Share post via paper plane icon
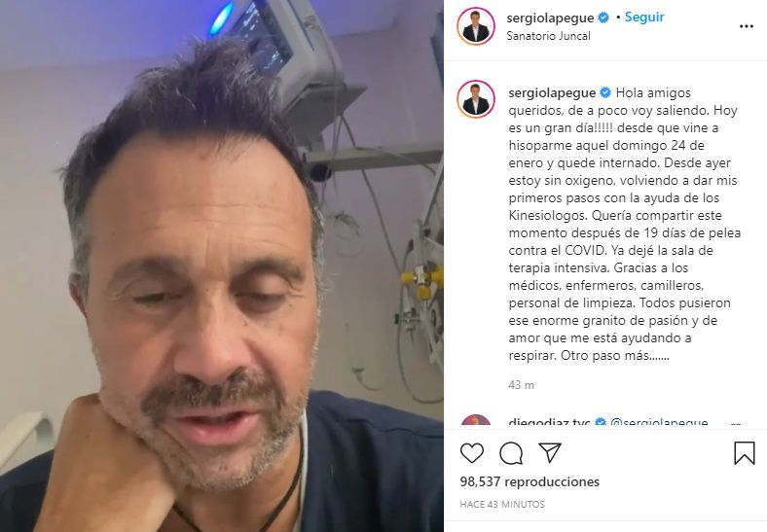The image size is (767, 532). pyautogui.click(x=550, y=453)
